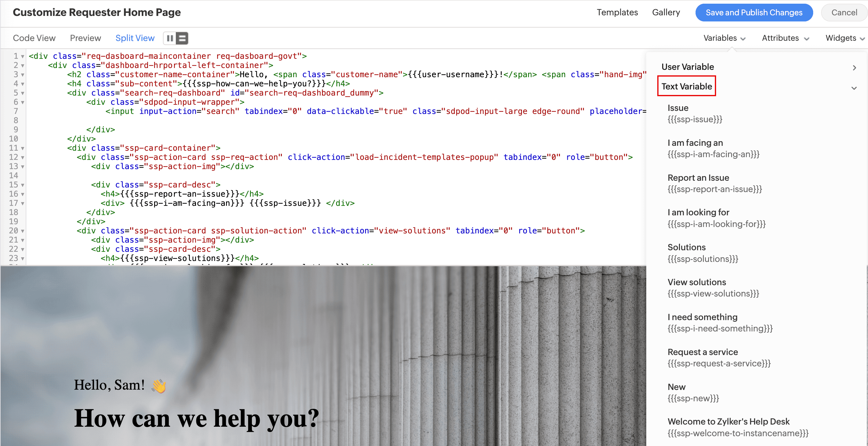The image size is (868, 446).
Task: Fold code at line 20 arrow
Action: [23, 231]
